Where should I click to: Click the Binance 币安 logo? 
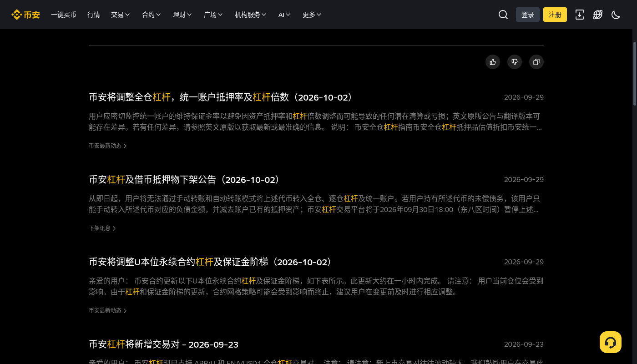tap(26, 15)
